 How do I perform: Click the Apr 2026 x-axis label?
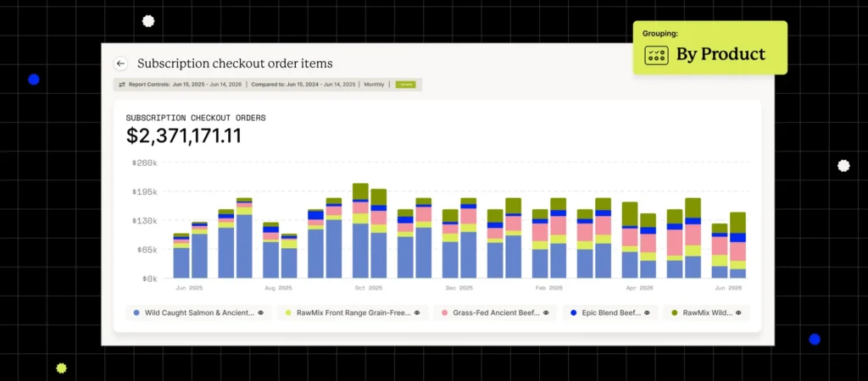[639, 288]
